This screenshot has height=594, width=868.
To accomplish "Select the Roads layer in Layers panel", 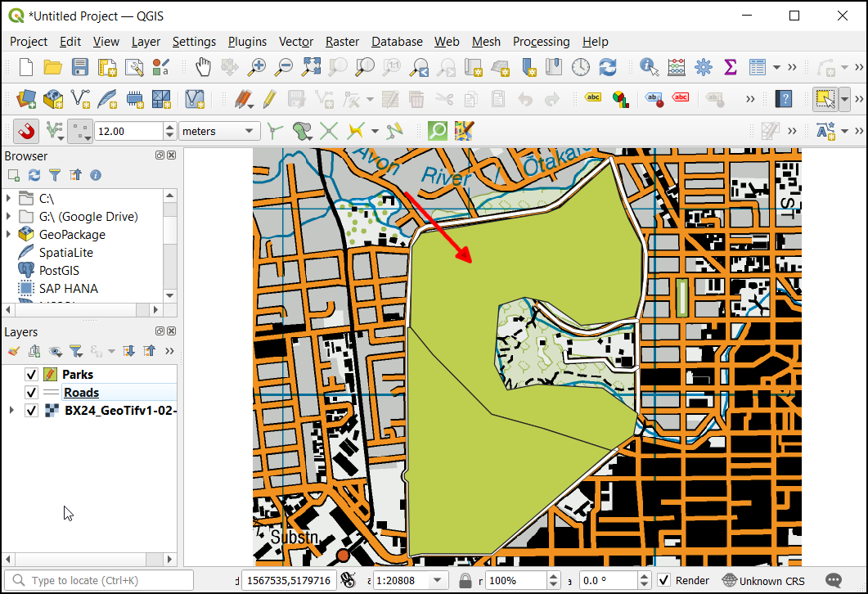I will coord(81,393).
